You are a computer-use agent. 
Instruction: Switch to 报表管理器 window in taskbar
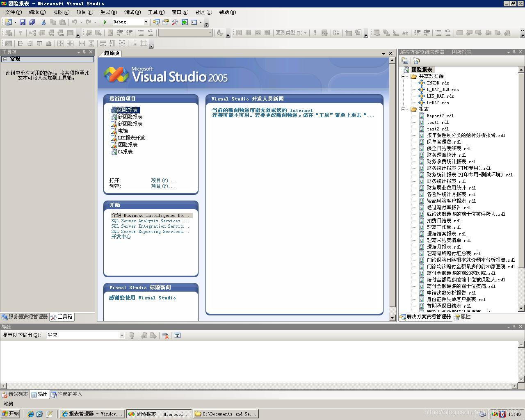92,414
